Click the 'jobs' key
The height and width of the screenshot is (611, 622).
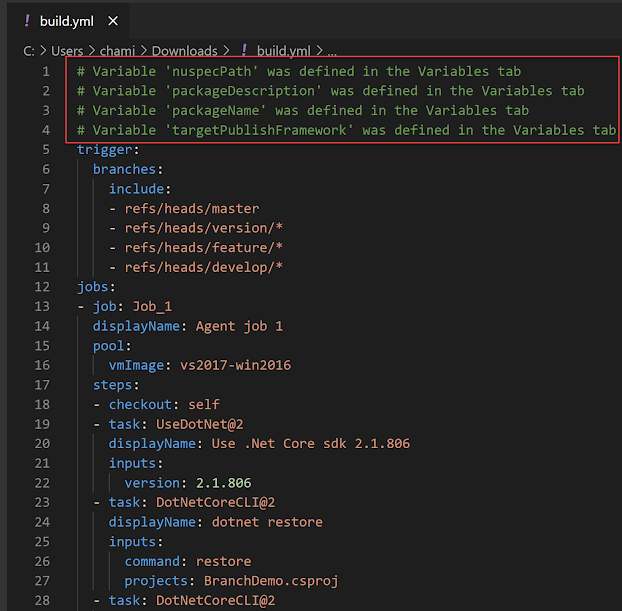[92, 287]
